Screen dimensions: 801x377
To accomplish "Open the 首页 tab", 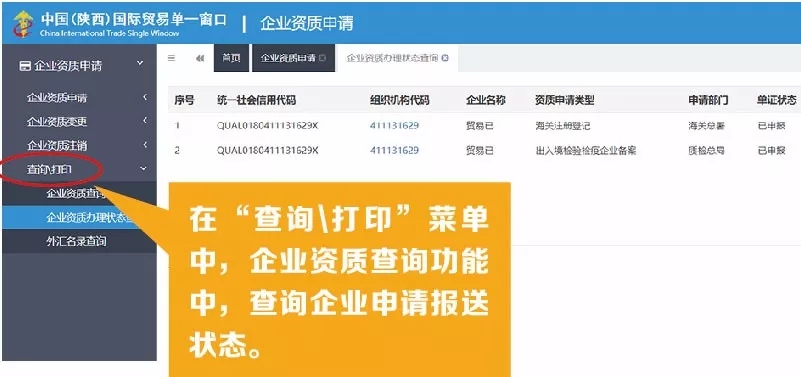I will (231, 58).
